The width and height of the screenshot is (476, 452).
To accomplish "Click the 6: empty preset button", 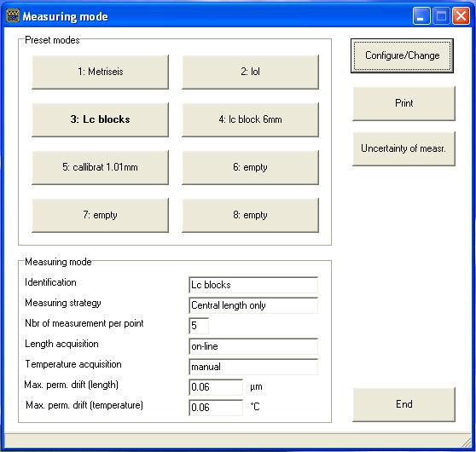I will 251,167.
